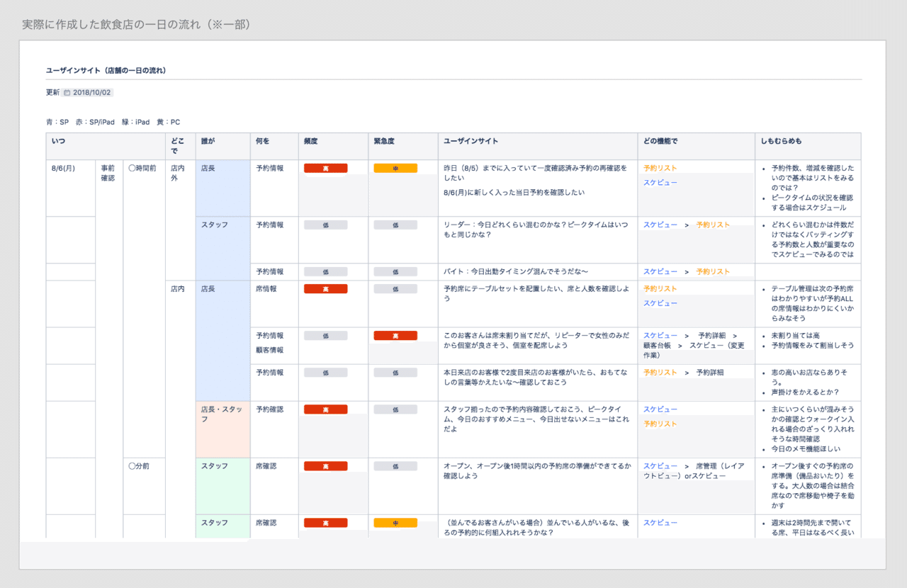Image resolution: width=907 pixels, height=588 pixels.
Task: Click the orange 中 urgency badge in the 昨日（8/5） row
Action: click(395, 169)
